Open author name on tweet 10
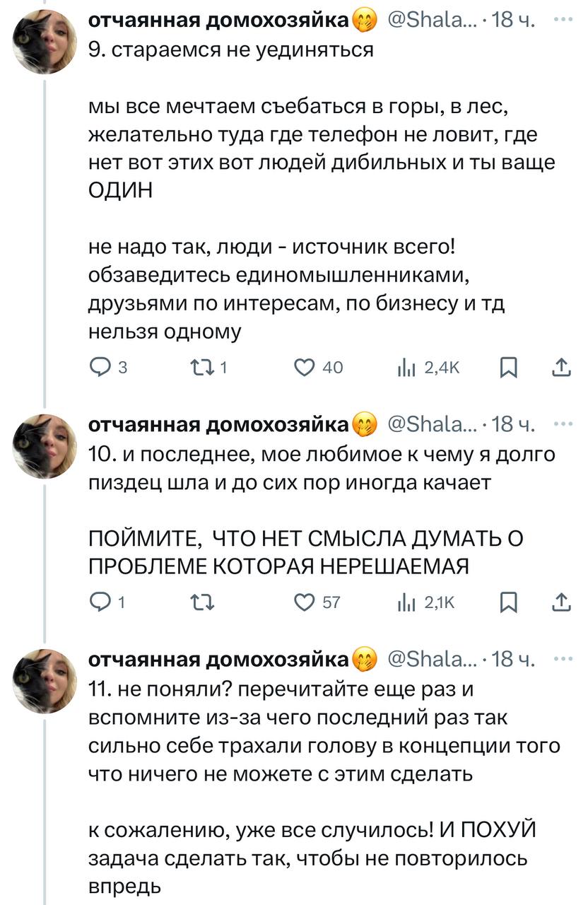Image resolution: width=588 pixels, height=905 pixels. point(219,424)
